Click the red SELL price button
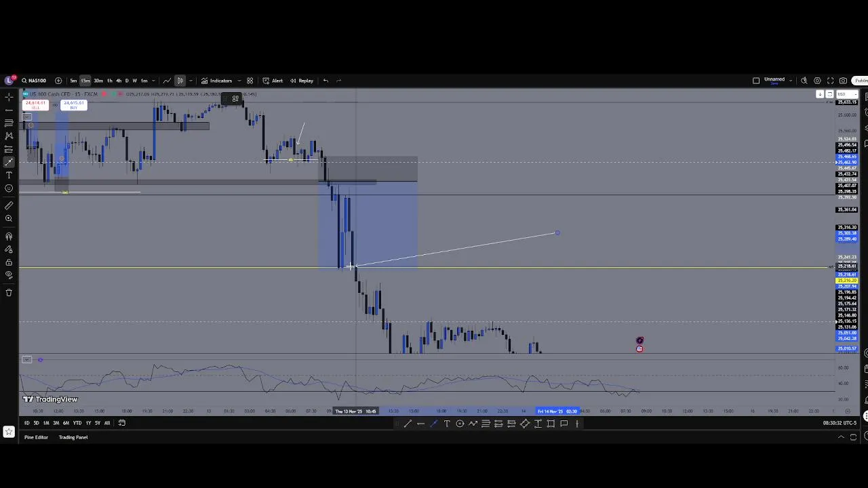868x488 pixels. [x=35, y=105]
